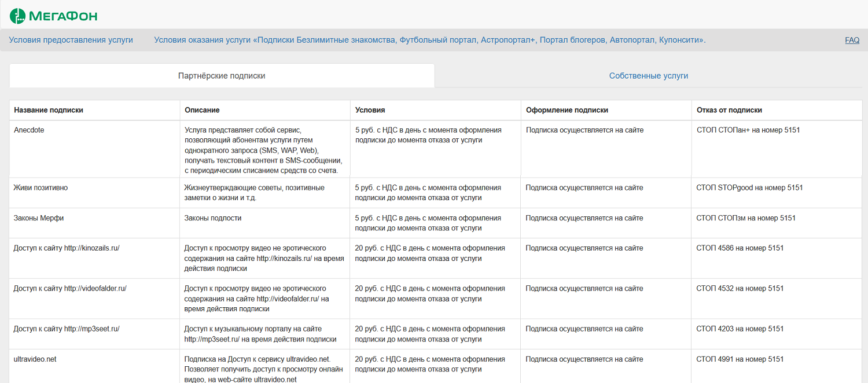The width and height of the screenshot is (868, 383).
Task: Select the Условия предоставления услуги header text
Action: pos(71,40)
